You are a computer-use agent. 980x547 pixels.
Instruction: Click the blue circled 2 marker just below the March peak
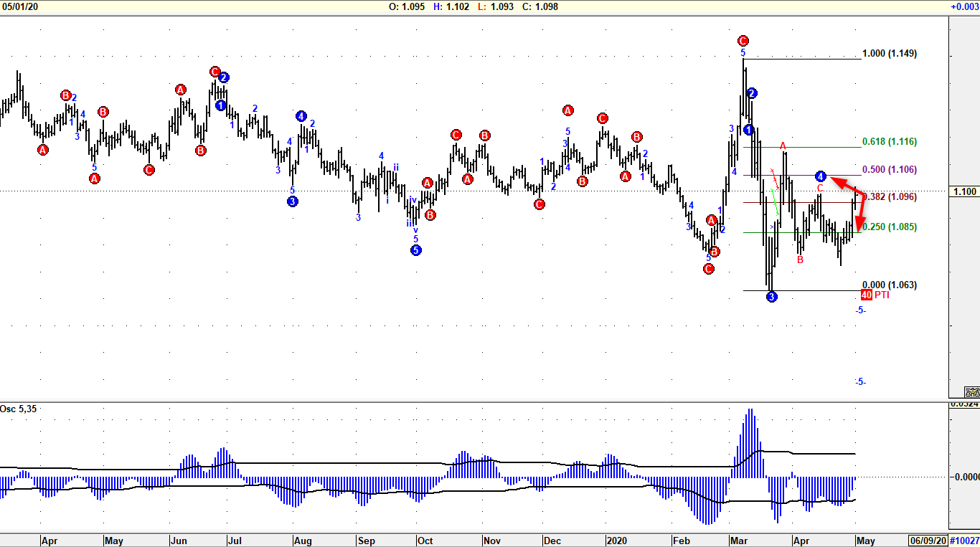pyautogui.click(x=751, y=93)
